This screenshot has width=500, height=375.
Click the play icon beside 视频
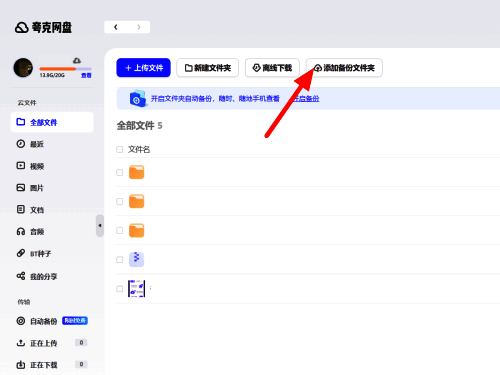21,165
